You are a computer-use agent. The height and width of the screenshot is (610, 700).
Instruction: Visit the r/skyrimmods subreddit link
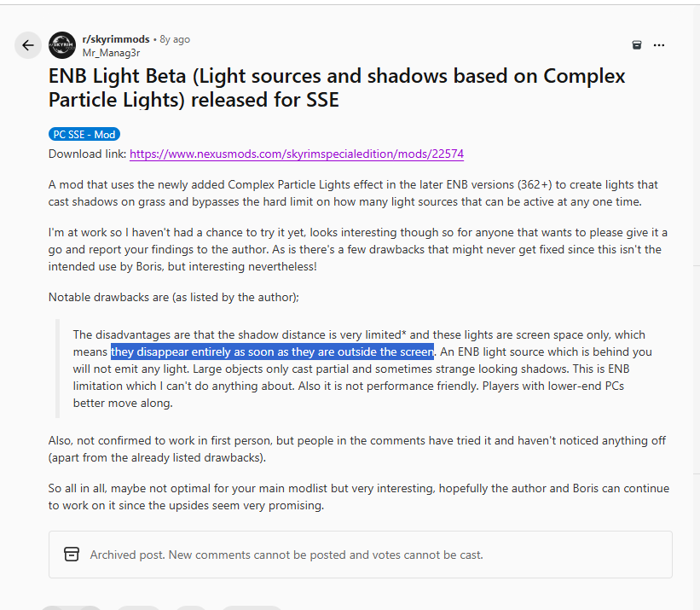point(116,39)
